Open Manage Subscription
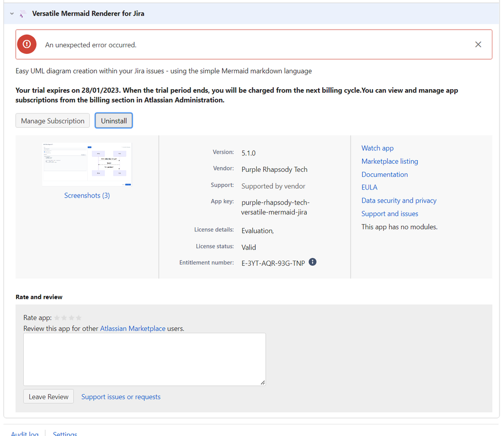This screenshot has height=436, width=504. [x=52, y=120]
